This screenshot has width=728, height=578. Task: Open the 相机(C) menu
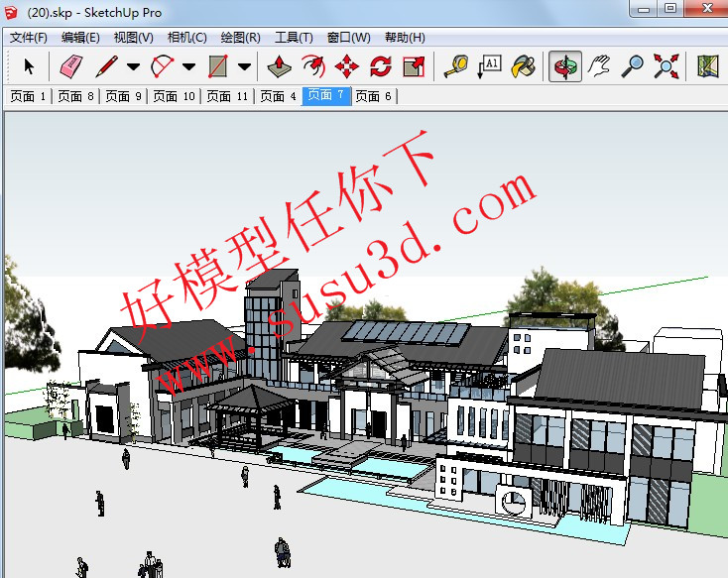(186, 38)
